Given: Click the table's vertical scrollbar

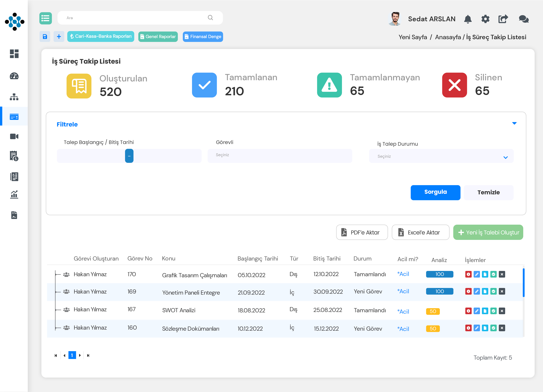Looking at the screenshot, I should pos(524,282).
